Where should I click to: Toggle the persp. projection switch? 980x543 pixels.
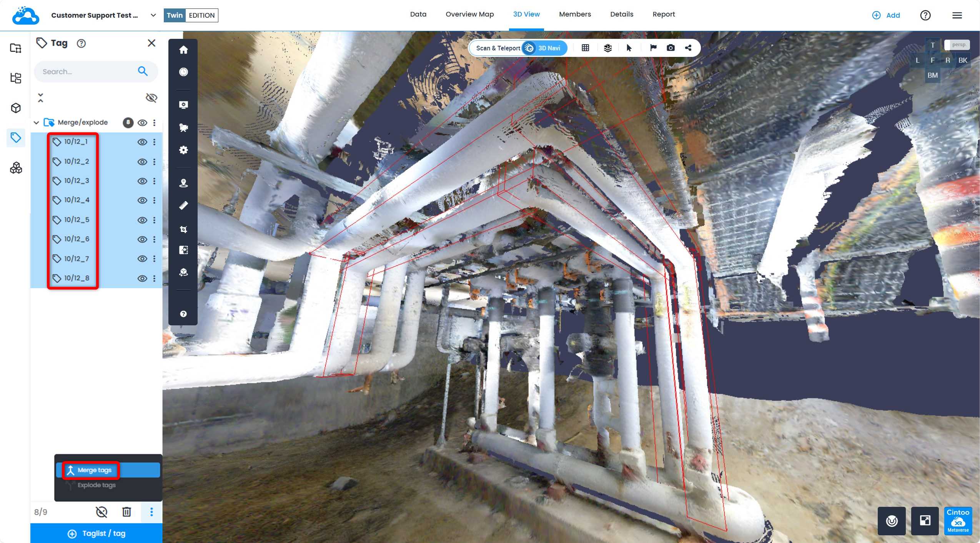click(x=957, y=45)
